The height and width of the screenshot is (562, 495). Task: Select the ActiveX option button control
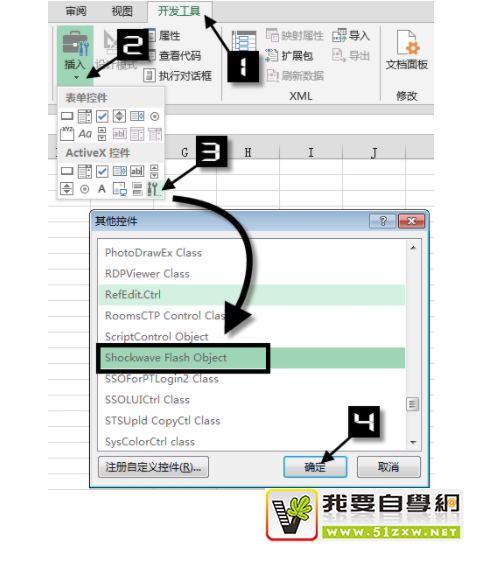pos(84,189)
